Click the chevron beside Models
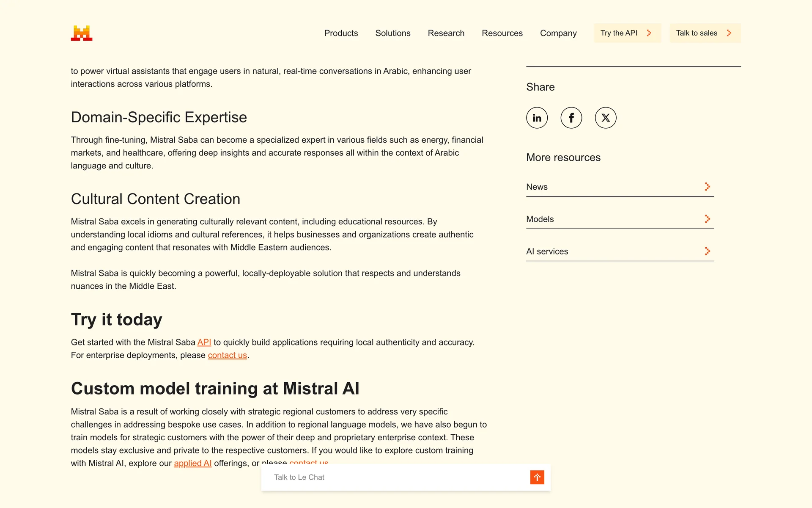 (x=707, y=219)
